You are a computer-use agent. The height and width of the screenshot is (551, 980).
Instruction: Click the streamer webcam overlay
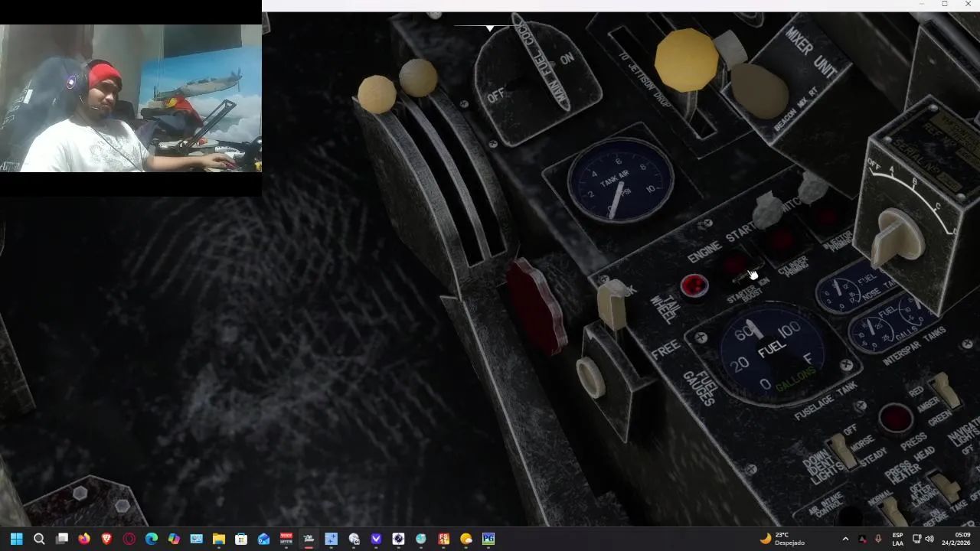tap(131, 98)
